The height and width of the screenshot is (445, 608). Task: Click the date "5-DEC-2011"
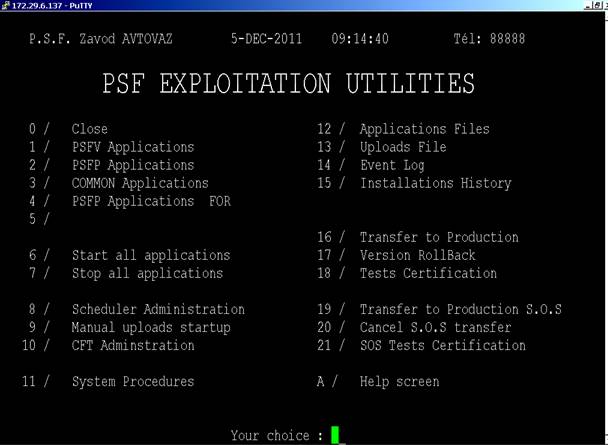pos(266,39)
